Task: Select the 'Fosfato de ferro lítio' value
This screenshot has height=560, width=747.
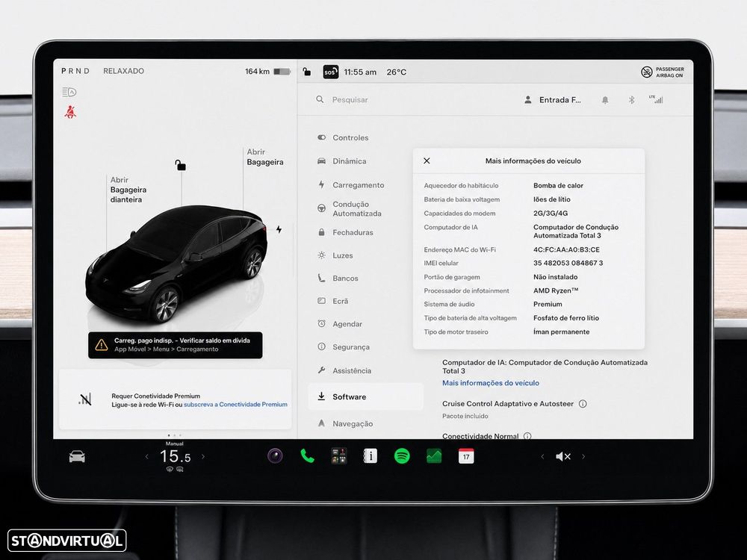Action: pyautogui.click(x=566, y=318)
